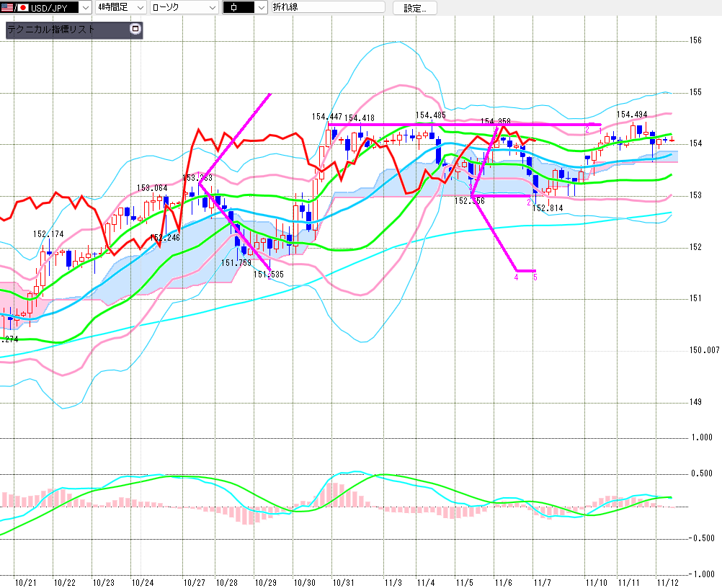Click the 0.500 MACD axis label

point(703,473)
